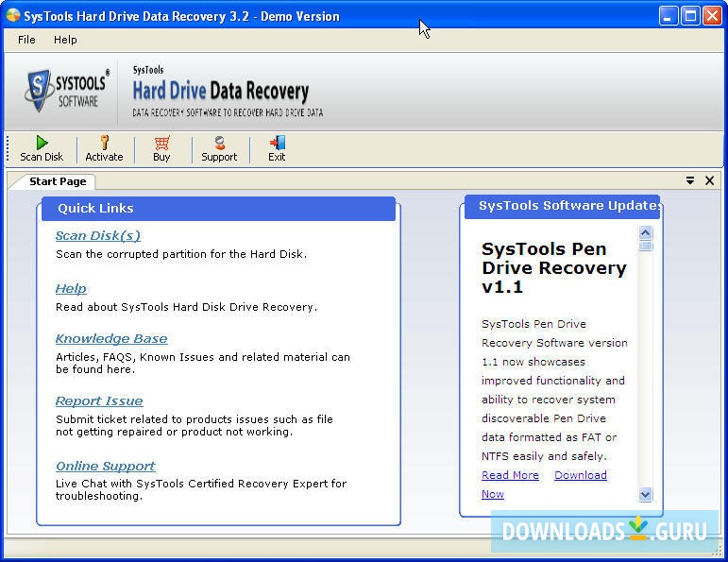Click the SysTools Software logo

[x=67, y=91]
